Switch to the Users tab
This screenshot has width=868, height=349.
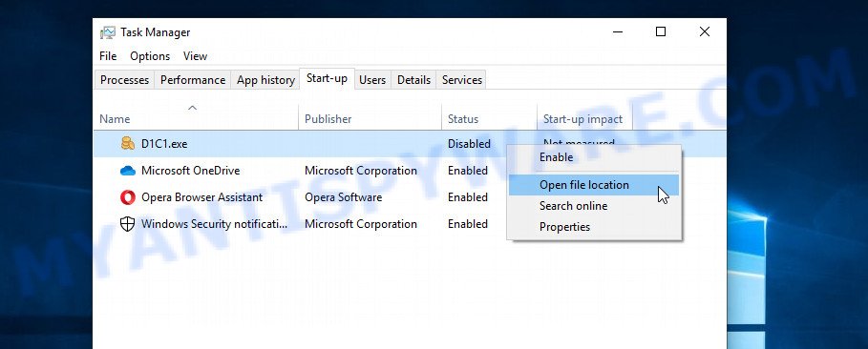click(372, 80)
